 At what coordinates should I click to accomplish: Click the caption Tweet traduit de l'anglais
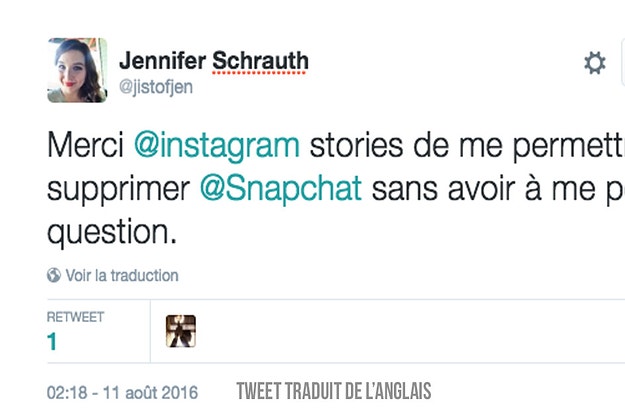pos(333,390)
